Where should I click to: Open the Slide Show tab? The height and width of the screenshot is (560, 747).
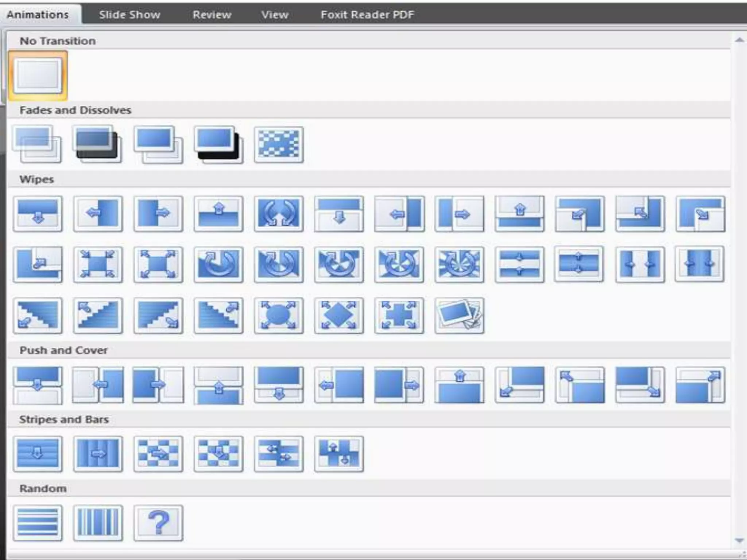(x=129, y=15)
